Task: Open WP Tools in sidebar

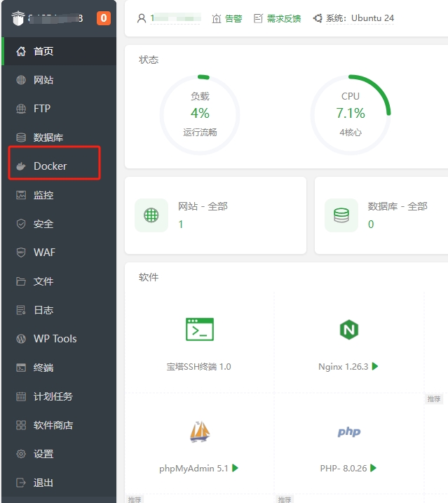Action: [55, 339]
